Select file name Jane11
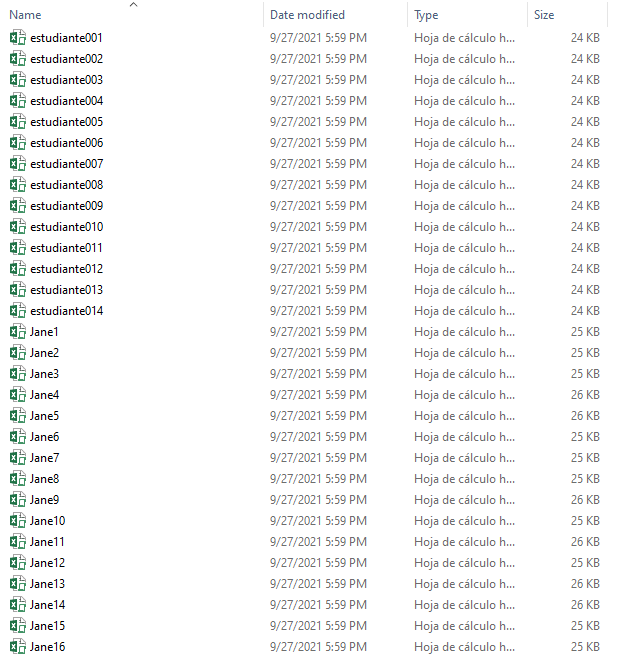 (x=47, y=542)
